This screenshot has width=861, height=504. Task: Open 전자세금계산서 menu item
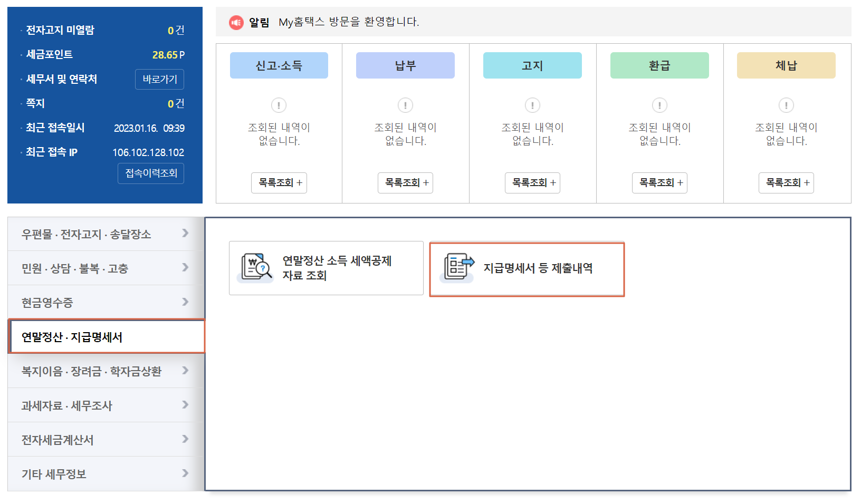[x=106, y=440]
